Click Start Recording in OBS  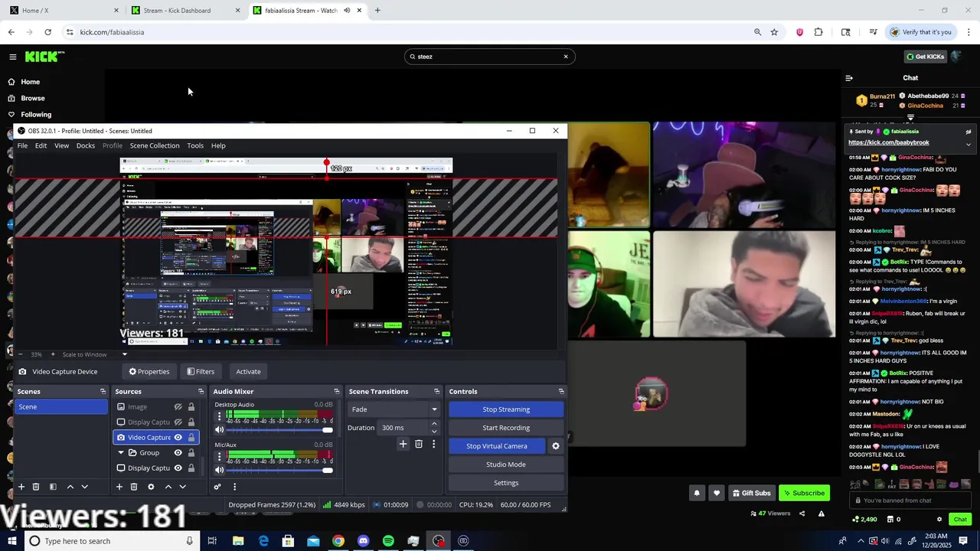pos(506,428)
